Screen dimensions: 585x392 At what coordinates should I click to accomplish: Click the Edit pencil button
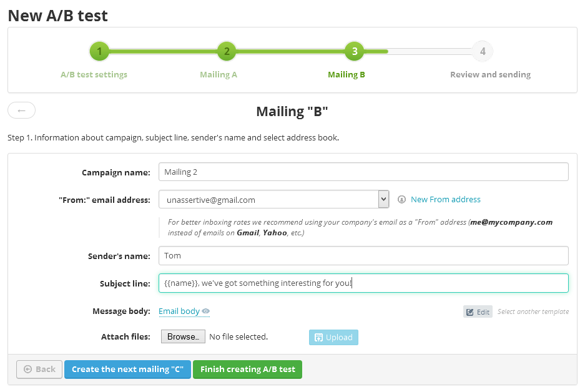(478, 311)
